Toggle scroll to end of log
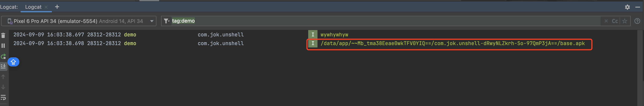644x106 pixels. 3,66
